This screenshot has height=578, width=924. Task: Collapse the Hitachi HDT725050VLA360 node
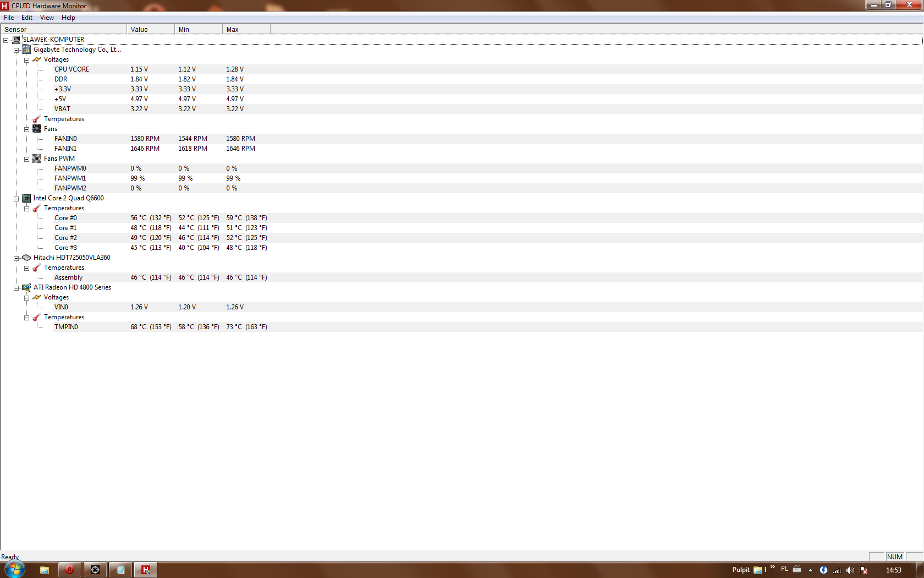[x=16, y=258]
